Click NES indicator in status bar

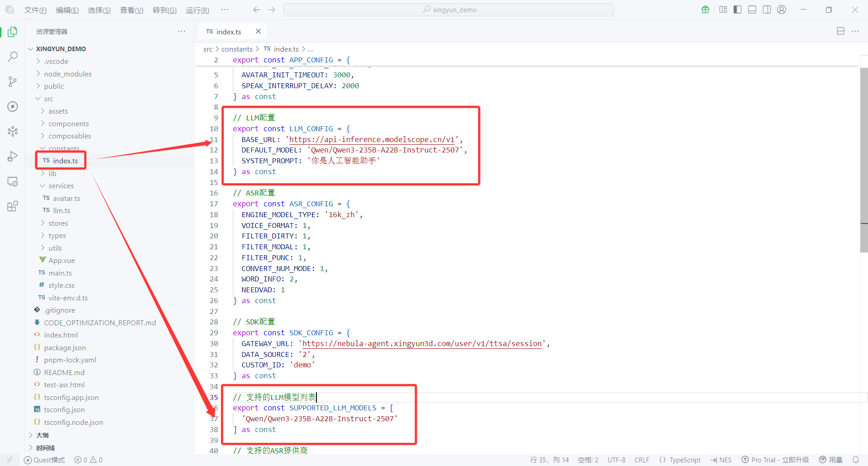pyautogui.click(x=721, y=460)
